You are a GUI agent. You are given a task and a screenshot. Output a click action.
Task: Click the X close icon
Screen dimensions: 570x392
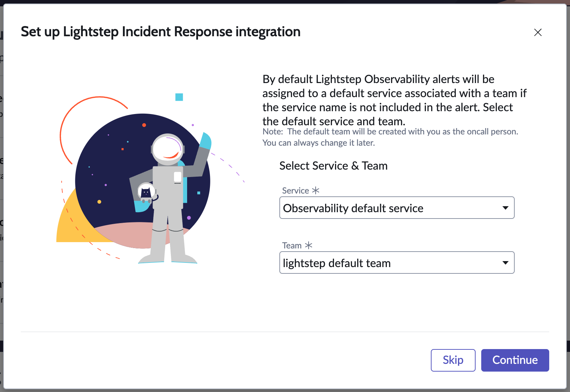pyautogui.click(x=538, y=32)
